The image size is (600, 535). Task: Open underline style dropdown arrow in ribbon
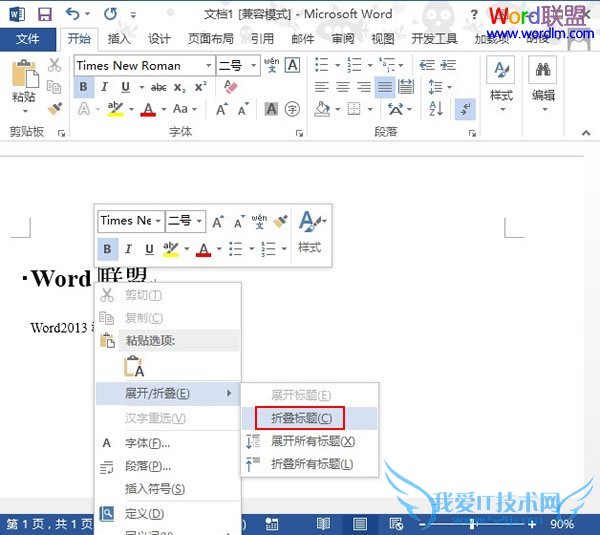coord(141,87)
